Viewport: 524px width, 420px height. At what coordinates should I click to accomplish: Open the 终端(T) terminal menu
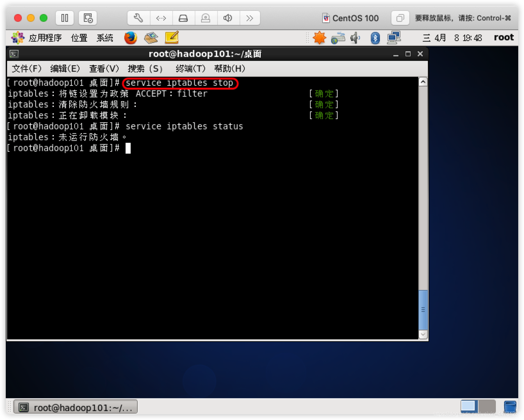[x=190, y=69]
